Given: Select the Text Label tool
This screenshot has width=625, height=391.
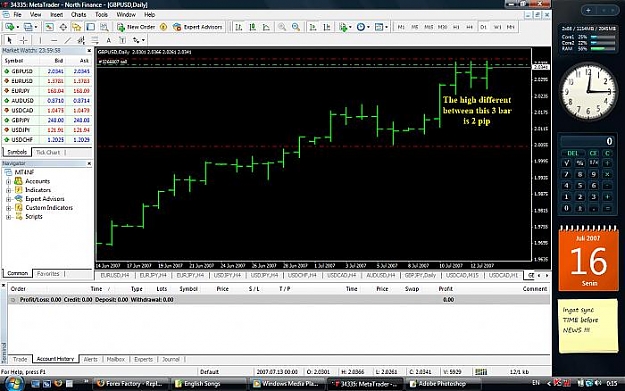Looking at the screenshot, I should [x=122, y=40].
